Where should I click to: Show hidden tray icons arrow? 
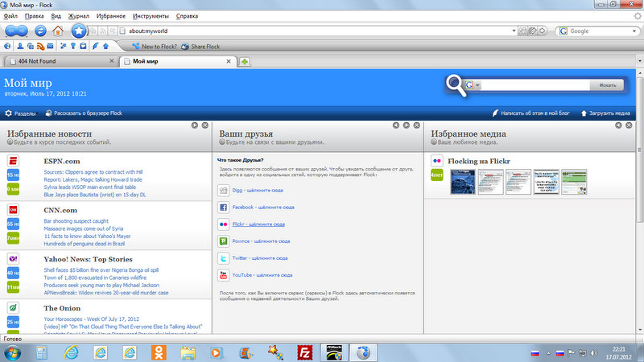coord(548,353)
